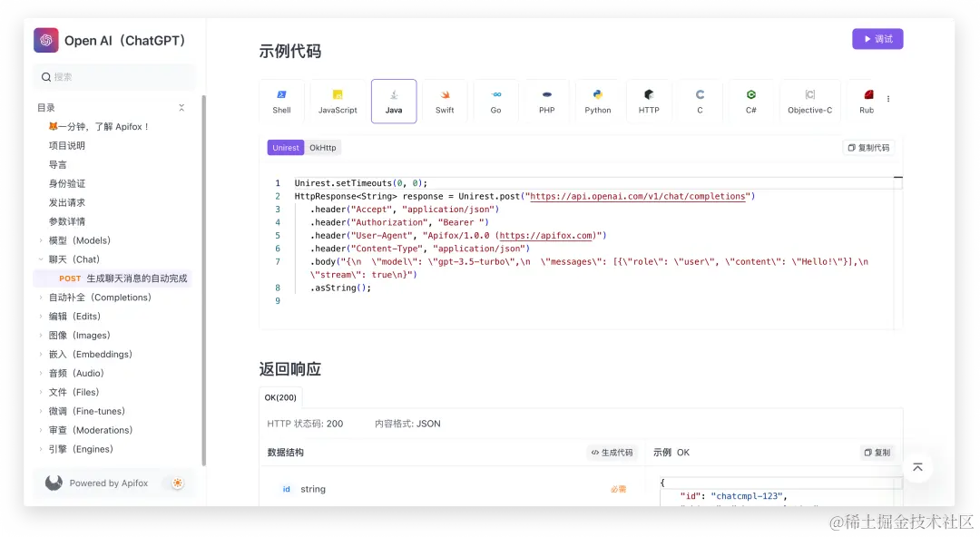Click 复制代码 to copy code

click(x=868, y=148)
